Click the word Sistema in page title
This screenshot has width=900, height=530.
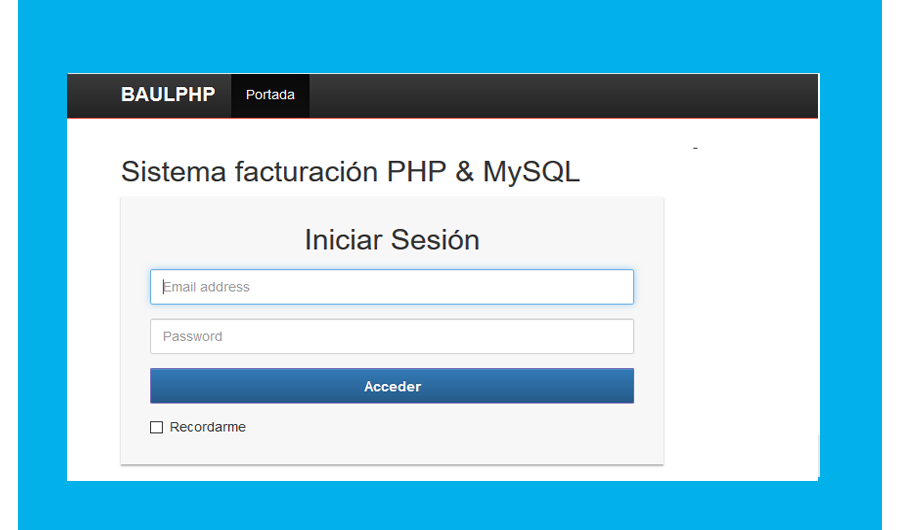[173, 172]
